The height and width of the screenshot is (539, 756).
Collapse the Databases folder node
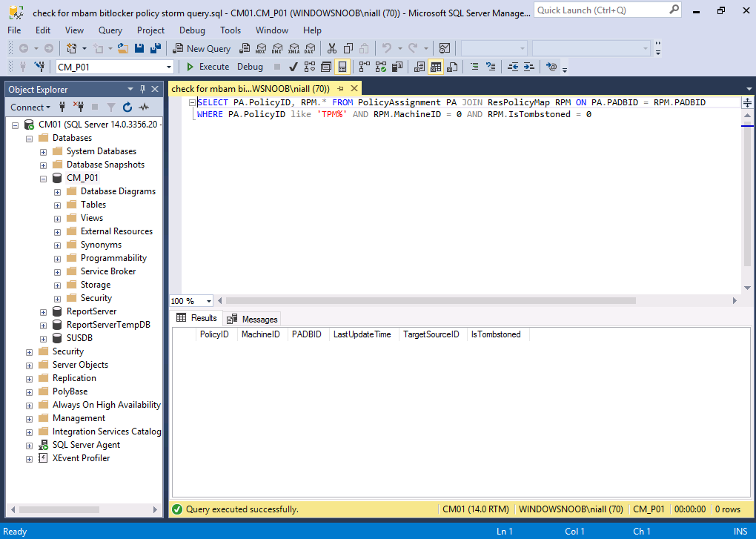pos(30,139)
